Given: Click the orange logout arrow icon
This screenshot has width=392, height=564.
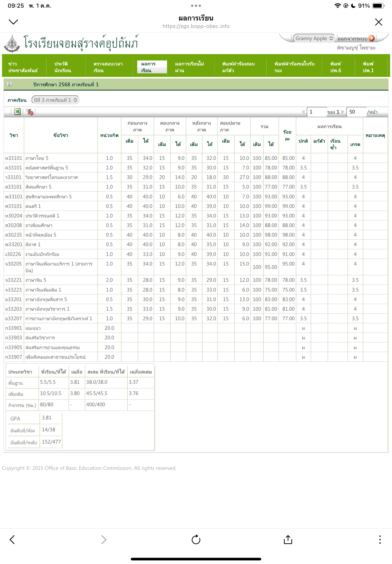Looking at the screenshot, I should coord(372,38).
